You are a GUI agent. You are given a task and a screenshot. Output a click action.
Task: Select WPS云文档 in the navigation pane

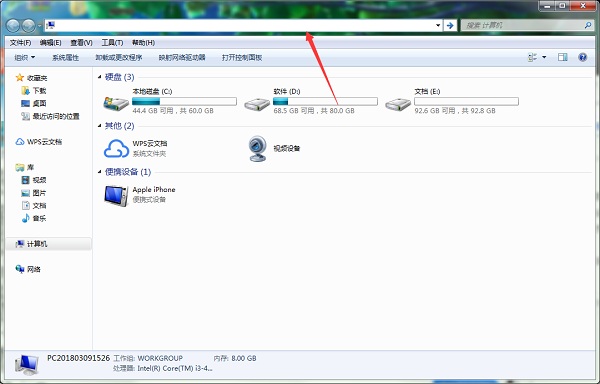pyautogui.click(x=44, y=142)
